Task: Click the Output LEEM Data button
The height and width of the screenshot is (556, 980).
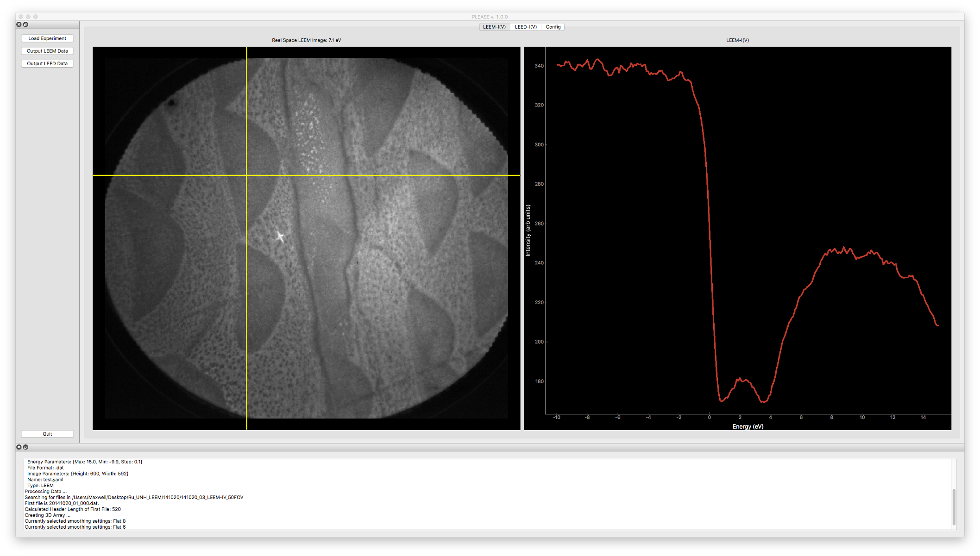Action: [47, 51]
